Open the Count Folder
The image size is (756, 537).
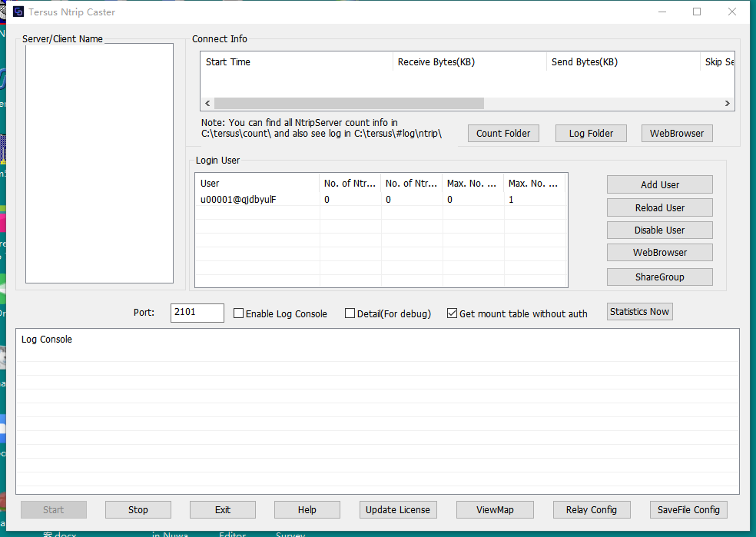503,134
